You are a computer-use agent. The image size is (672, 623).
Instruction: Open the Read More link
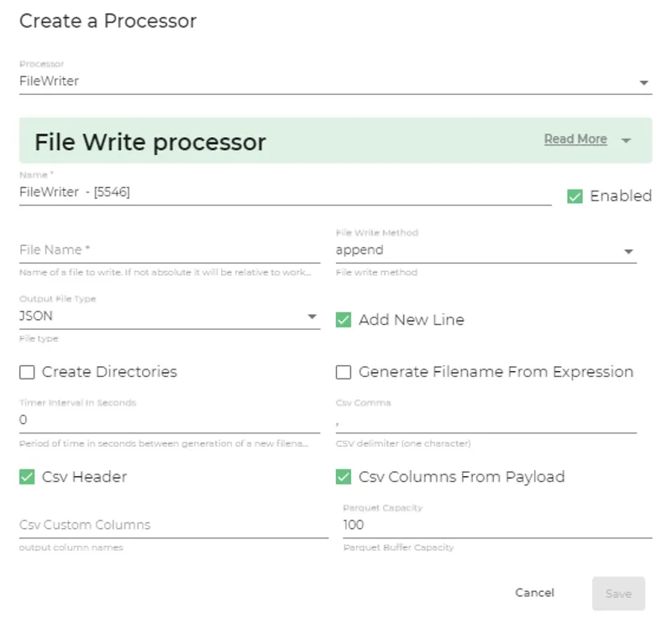pos(576,139)
